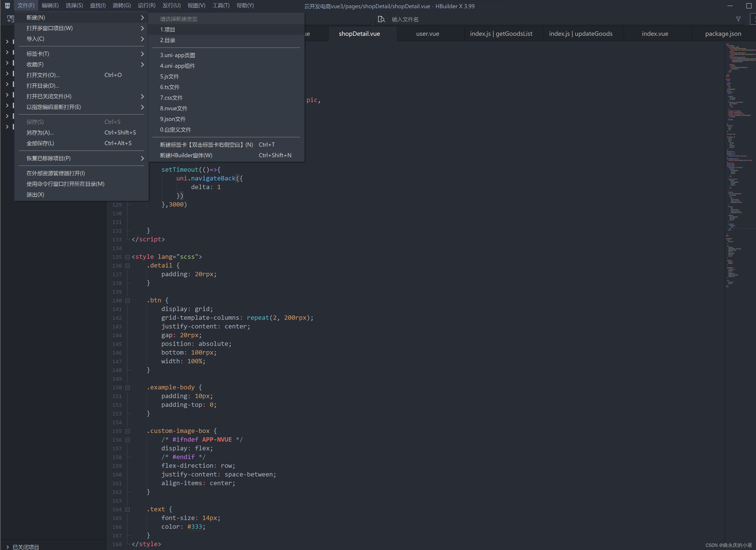This screenshot has height=550, width=756.
Task: Open 以指定编码重新打开(E) submenu
Action: 81,107
